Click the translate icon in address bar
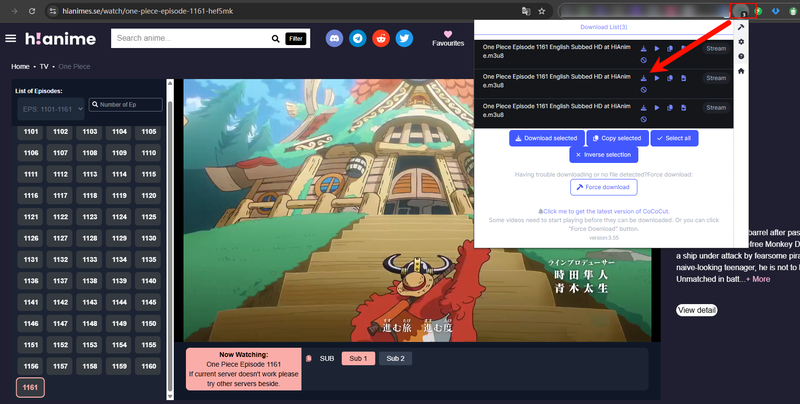Image resolution: width=800 pixels, height=404 pixels. [x=526, y=11]
